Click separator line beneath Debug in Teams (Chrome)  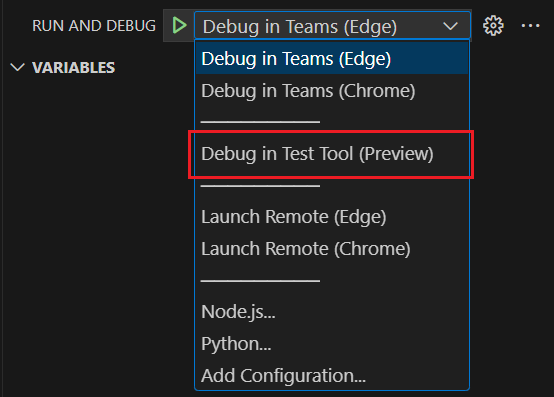pos(260,122)
